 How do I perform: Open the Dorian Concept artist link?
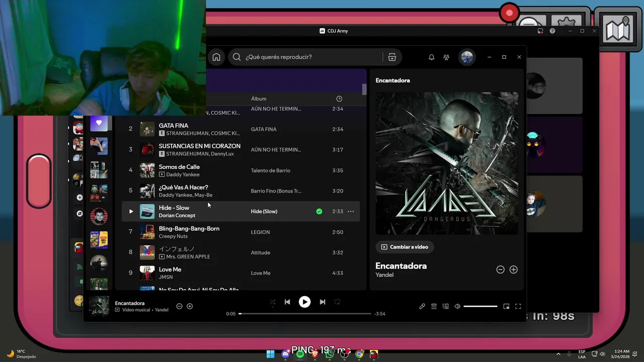(177, 215)
